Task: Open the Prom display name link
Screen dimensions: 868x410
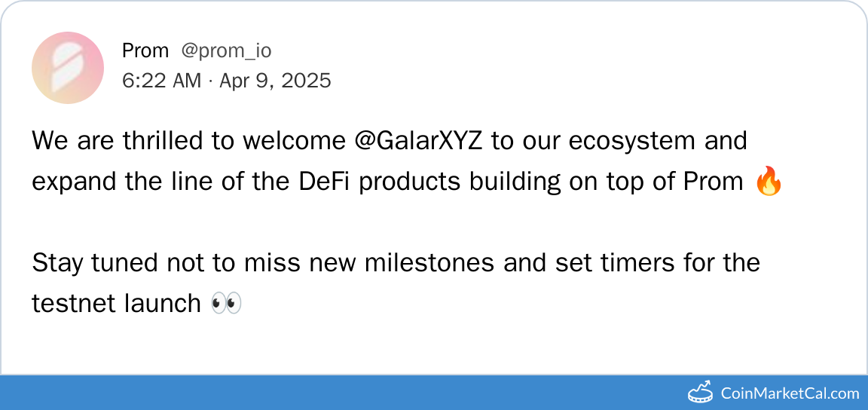Action: tap(145, 50)
